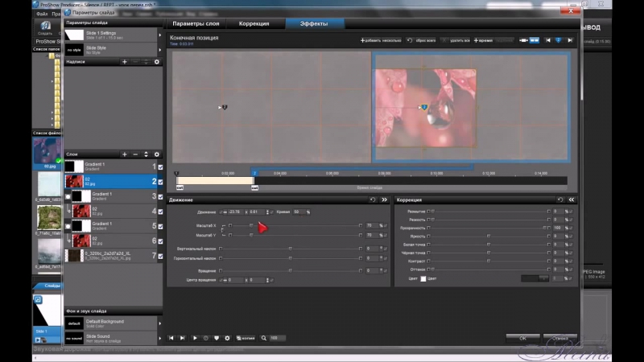Click reset icon in right Коррекция panel header
644x362 pixels.
559,200
